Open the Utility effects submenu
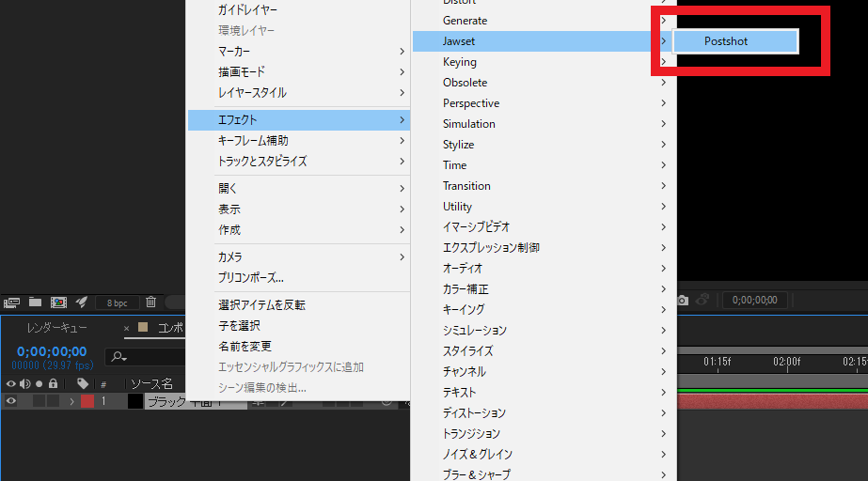The image size is (868, 481). pos(543,207)
